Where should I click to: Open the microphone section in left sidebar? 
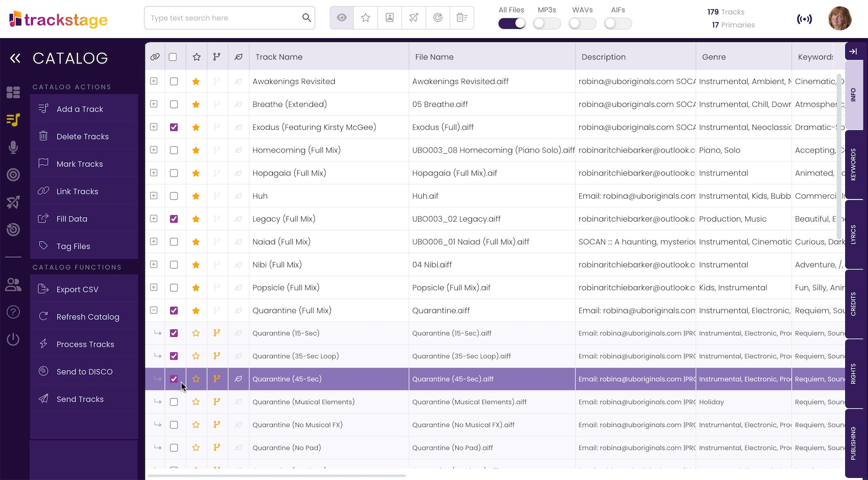pos(14,147)
